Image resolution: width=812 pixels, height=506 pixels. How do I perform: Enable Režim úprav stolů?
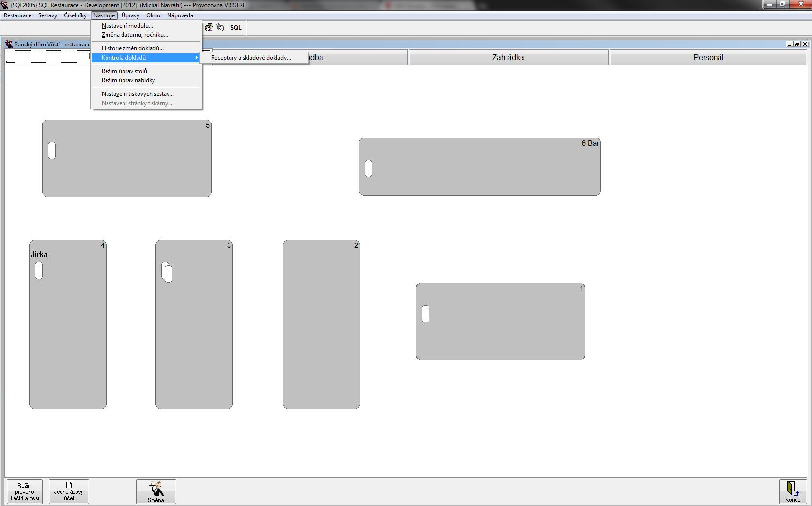(x=146, y=71)
